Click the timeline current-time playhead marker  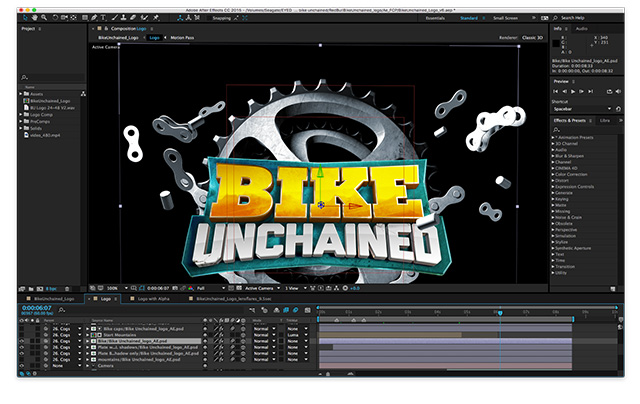[x=498, y=311]
